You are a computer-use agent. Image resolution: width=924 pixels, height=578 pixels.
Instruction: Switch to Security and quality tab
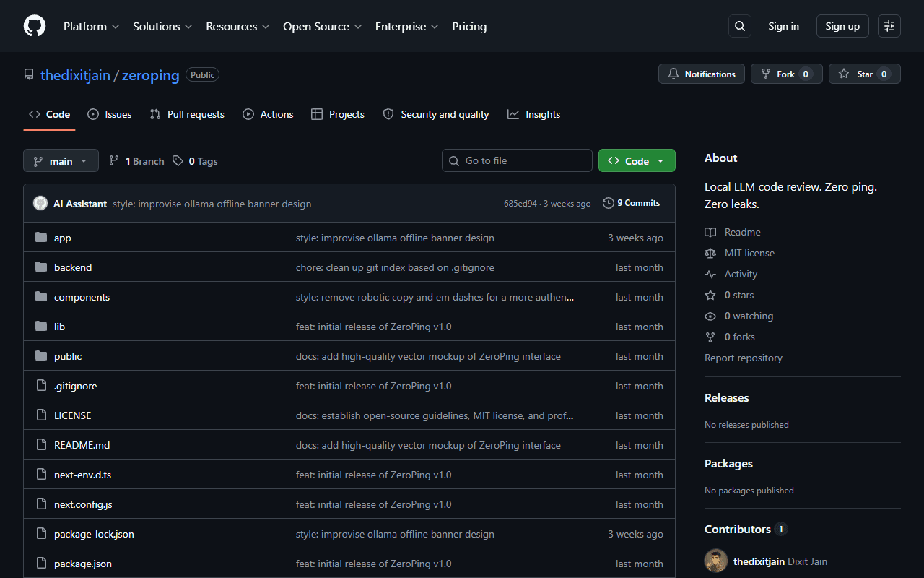(x=436, y=114)
